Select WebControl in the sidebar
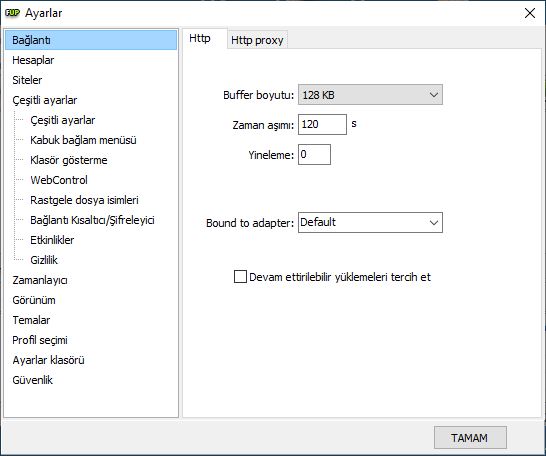This screenshot has width=546, height=456. pos(59,180)
